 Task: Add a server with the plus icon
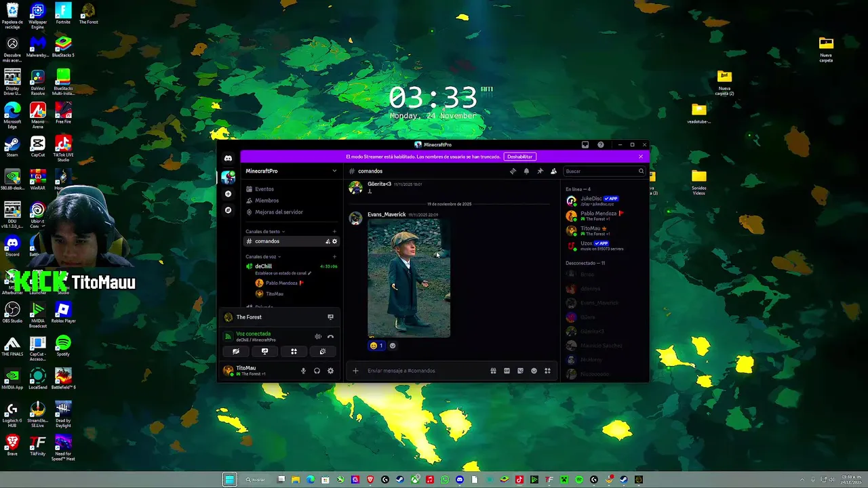pos(229,194)
